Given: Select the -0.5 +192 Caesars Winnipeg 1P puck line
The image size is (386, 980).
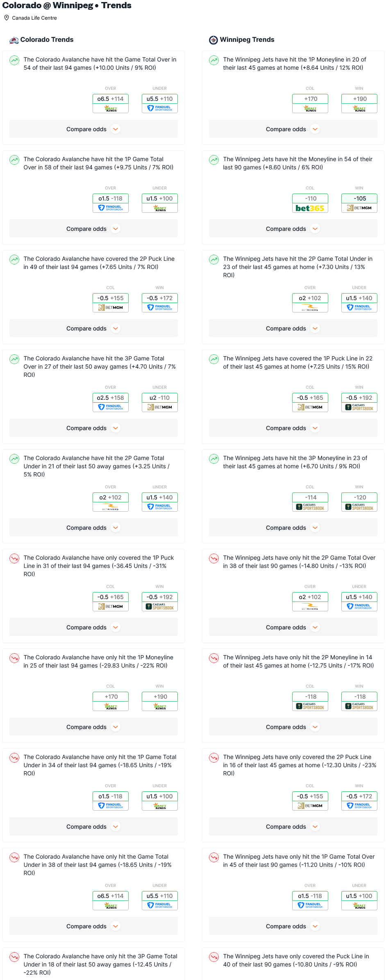Looking at the screenshot, I should [x=359, y=402].
